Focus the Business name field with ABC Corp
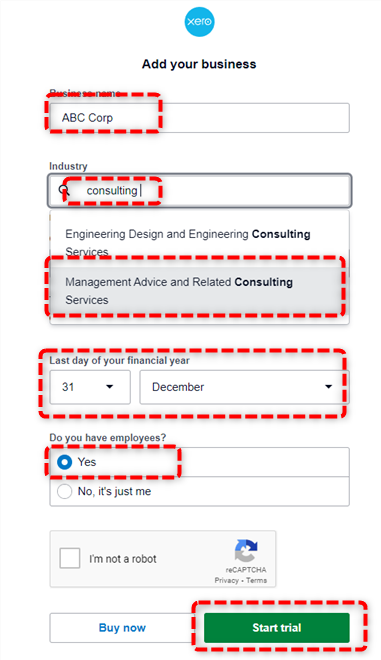The height and width of the screenshot is (660, 381). pyautogui.click(x=200, y=118)
